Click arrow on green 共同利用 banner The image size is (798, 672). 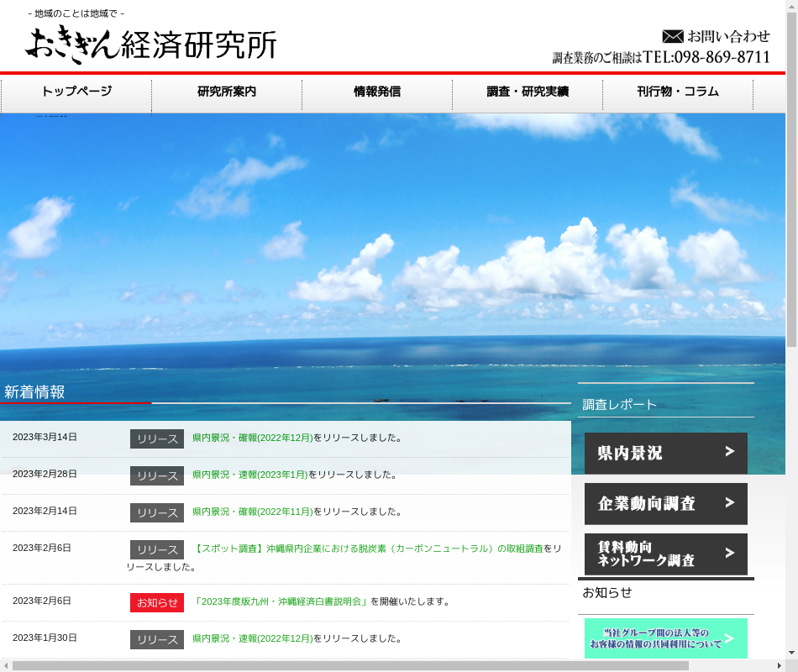[729, 638]
